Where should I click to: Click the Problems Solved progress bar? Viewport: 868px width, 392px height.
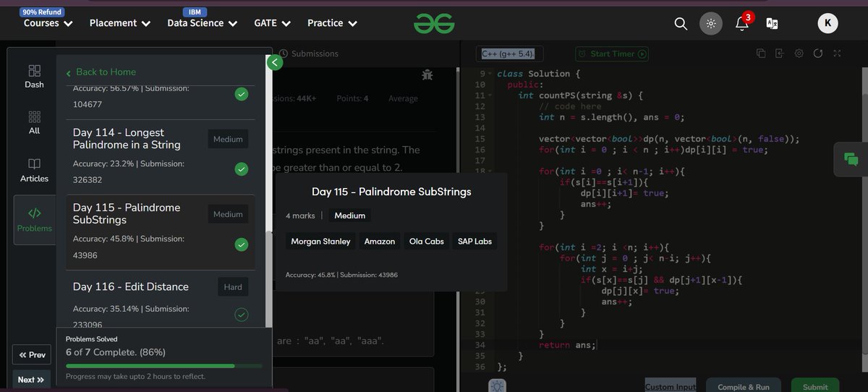pyautogui.click(x=163, y=366)
